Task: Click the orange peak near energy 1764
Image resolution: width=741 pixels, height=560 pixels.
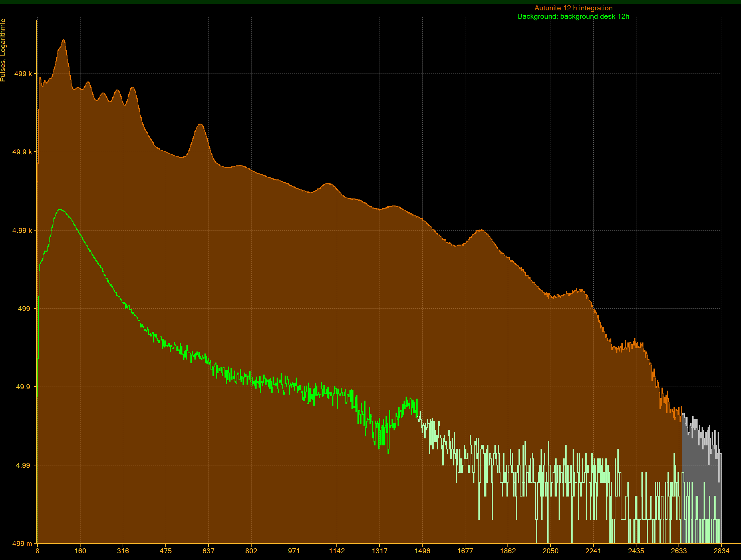Action: (x=481, y=230)
